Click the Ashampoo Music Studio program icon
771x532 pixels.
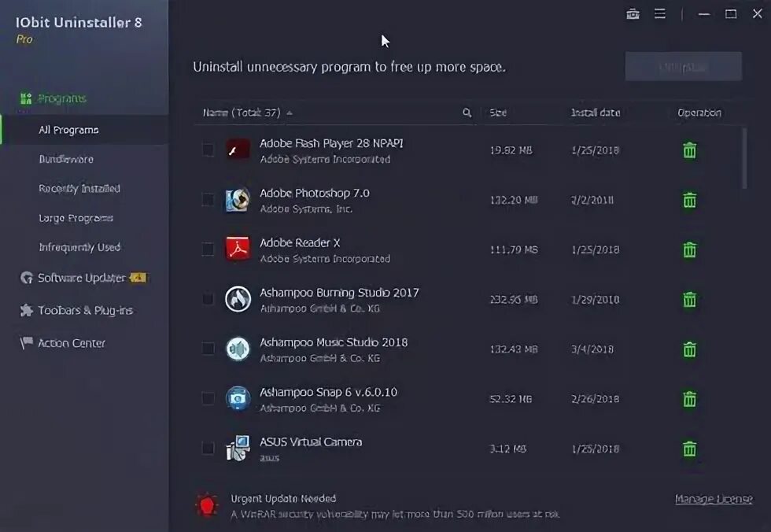[238, 349]
